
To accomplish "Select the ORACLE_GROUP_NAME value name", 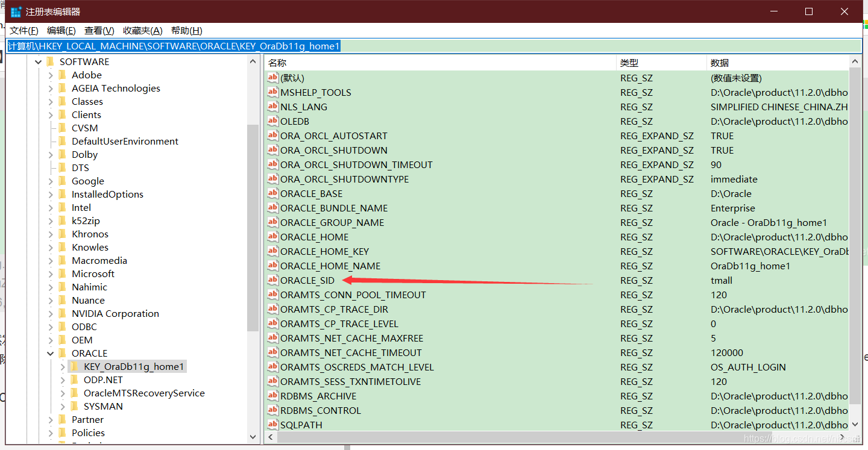I will (x=332, y=222).
